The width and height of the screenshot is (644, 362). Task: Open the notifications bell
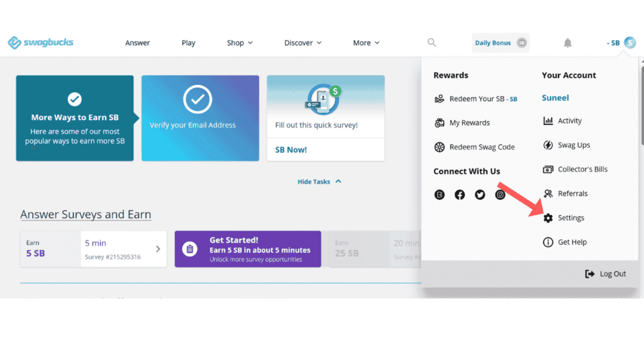(x=567, y=42)
